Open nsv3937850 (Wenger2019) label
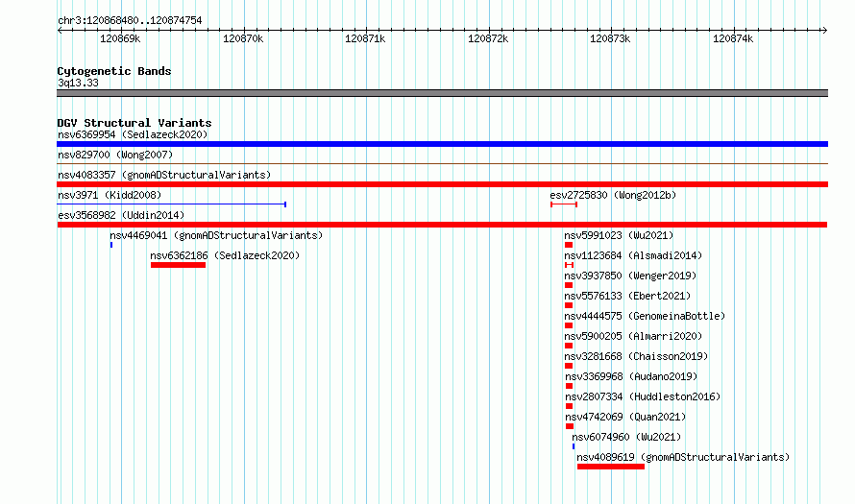Image resolution: width=855 pixels, height=504 pixels. coord(630,276)
